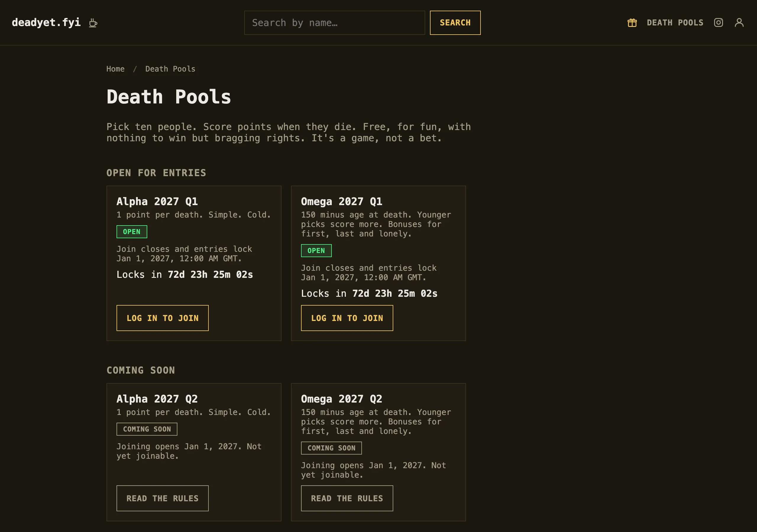Click the OPEN badge on Alpha 2027 Q1

(132, 232)
